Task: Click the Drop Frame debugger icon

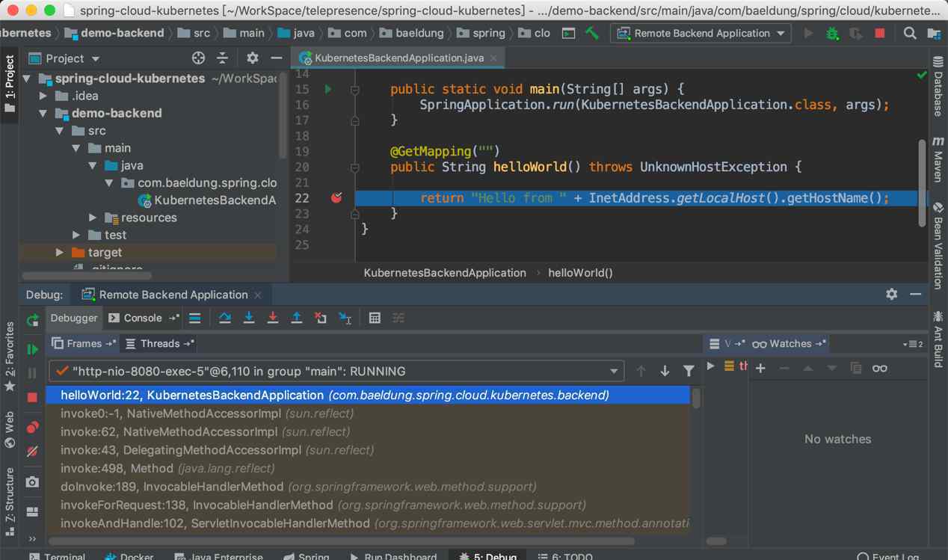Action: (321, 318)
